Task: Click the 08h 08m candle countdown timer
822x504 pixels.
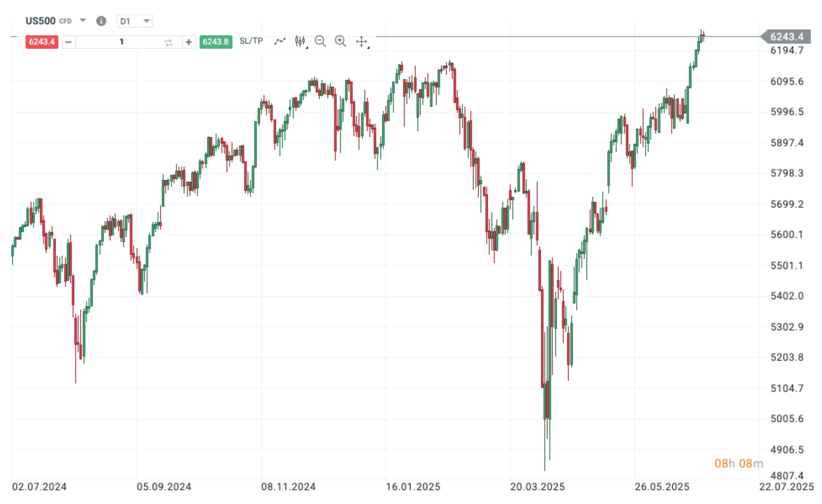Action: [x=738, y=463]
